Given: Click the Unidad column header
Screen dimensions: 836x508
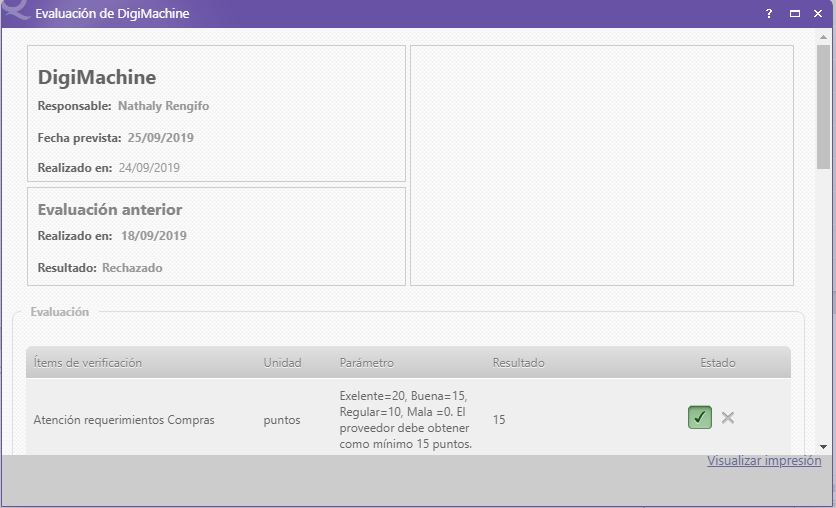Looking at the screenshot, I should click(282, 363).
